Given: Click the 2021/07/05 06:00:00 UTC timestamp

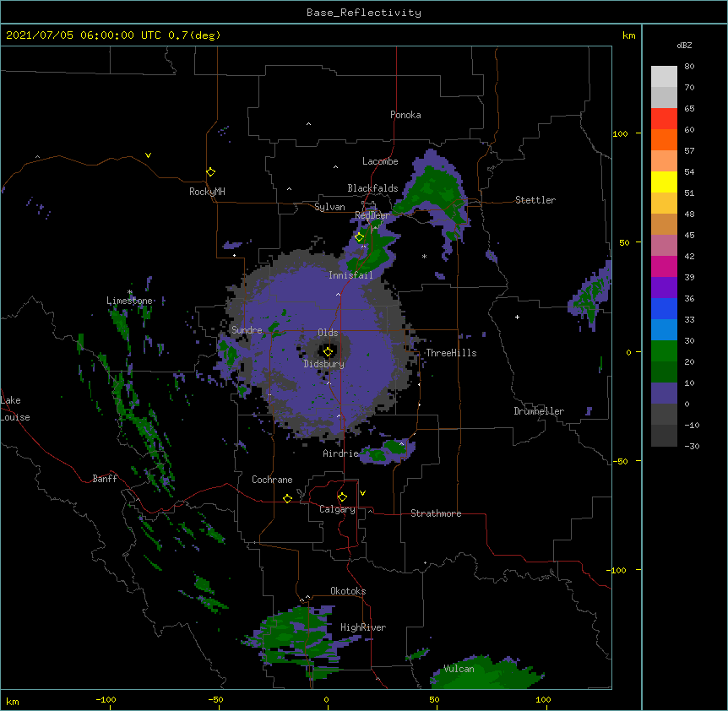Looking at the screenshot, I should point(84,35).
